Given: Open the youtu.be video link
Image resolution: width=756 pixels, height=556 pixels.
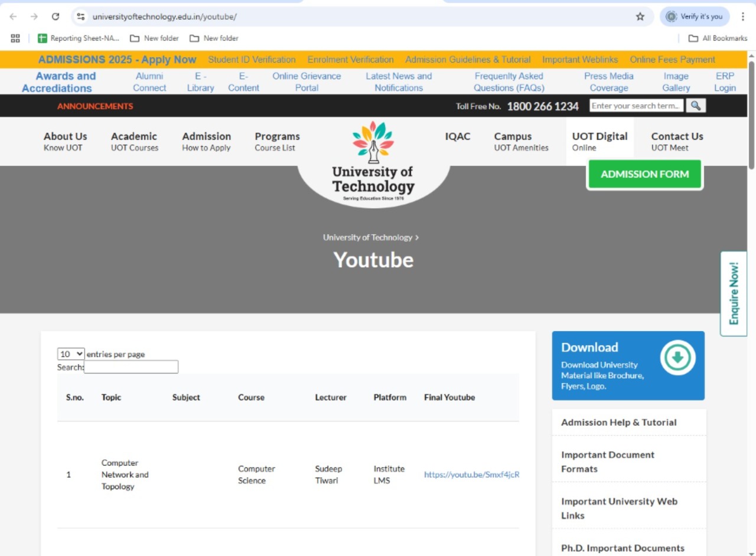Looking at the screenshot, I should coord(471,475).
